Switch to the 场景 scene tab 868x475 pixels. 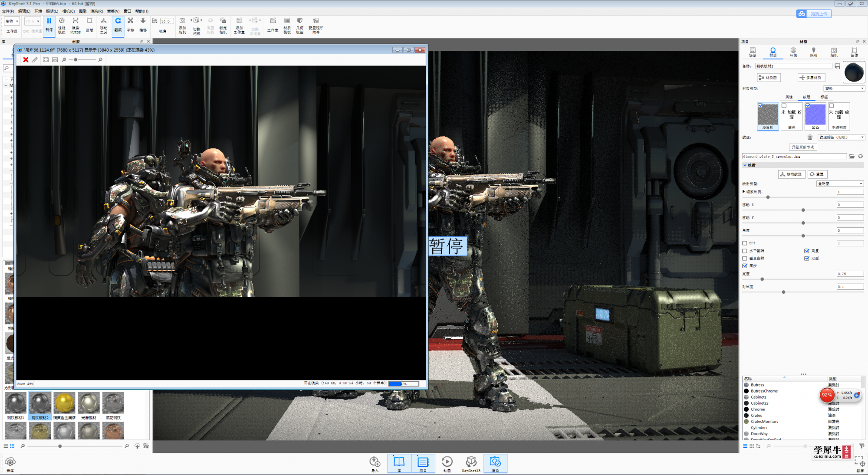click(x=753, y=52)
